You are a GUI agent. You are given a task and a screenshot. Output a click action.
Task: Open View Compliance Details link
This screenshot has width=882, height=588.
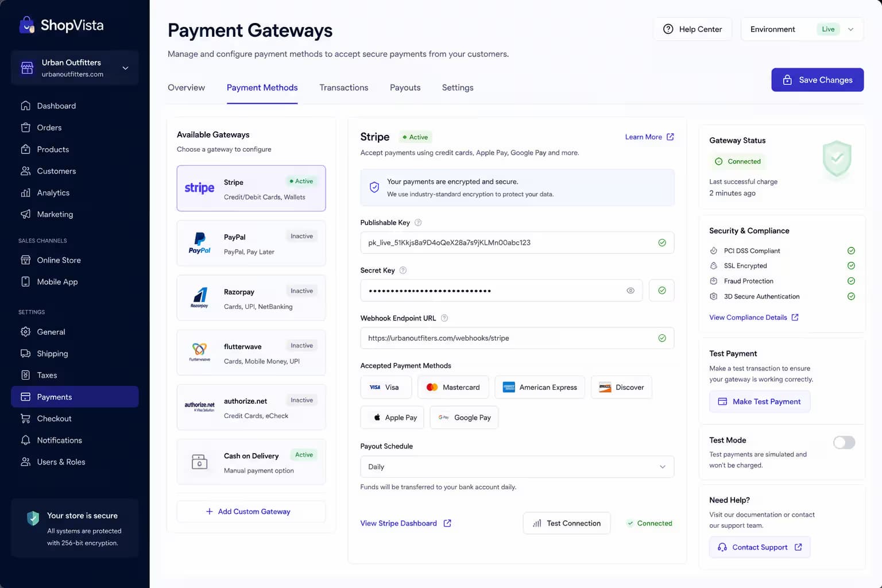[x=753, y=318]
